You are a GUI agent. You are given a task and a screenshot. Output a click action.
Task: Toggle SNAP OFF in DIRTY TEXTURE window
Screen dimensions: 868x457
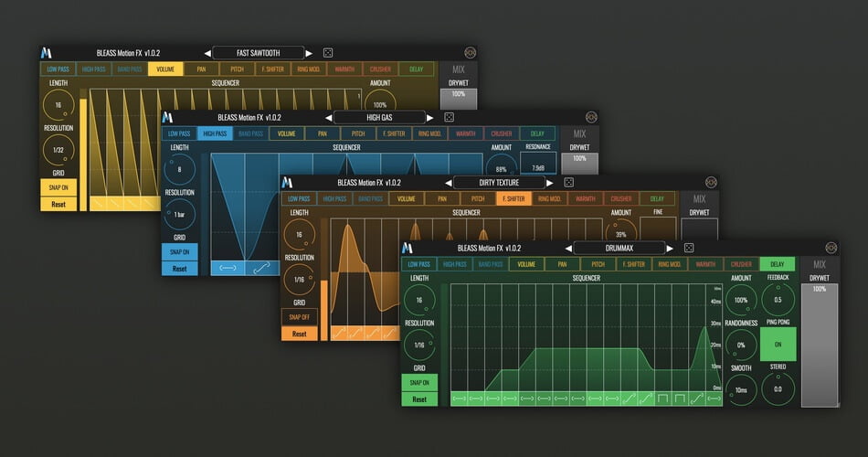(299, 317)
